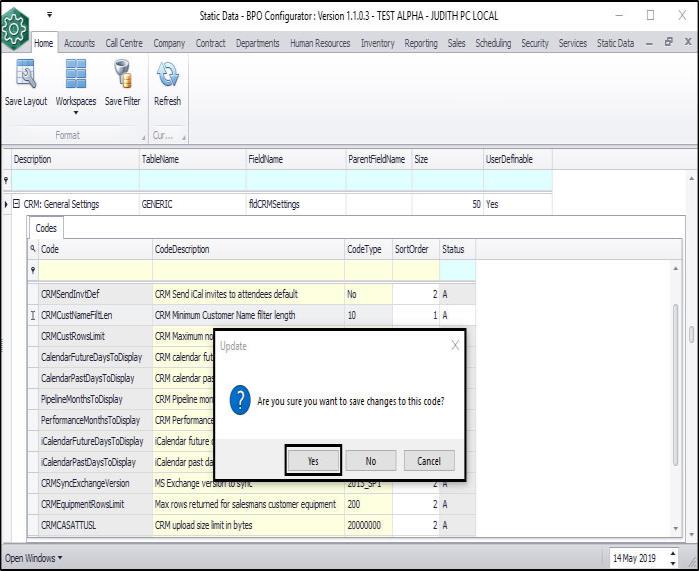Select the Codes sub-tab
699x571 pixels.
click(x=46, y=228)
